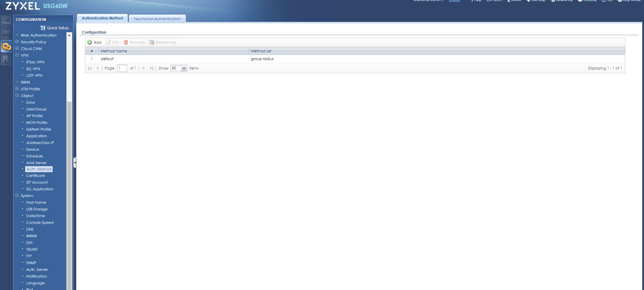Image resolution: width=644 pixels, height=290 pixels.
Task: Collapse the left navigation panel
Action: point(75,162)
